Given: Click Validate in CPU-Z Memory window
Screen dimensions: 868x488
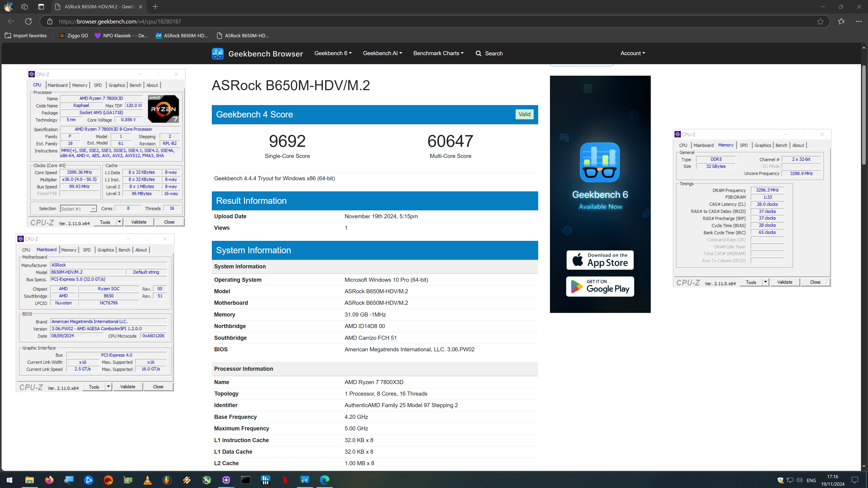Looking at the screenshot, I should tap(785, 282).
